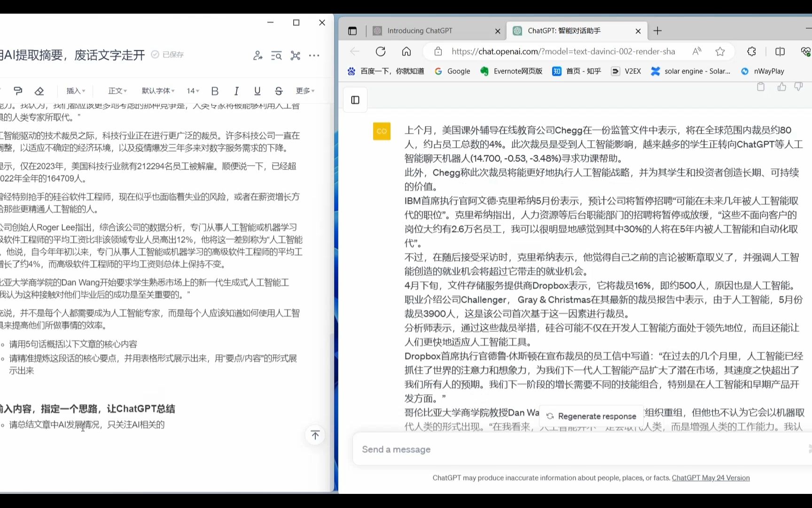812x508 pixels.
Task: Click the back-to-top circle button in the document
Action: tap(315, 435)
